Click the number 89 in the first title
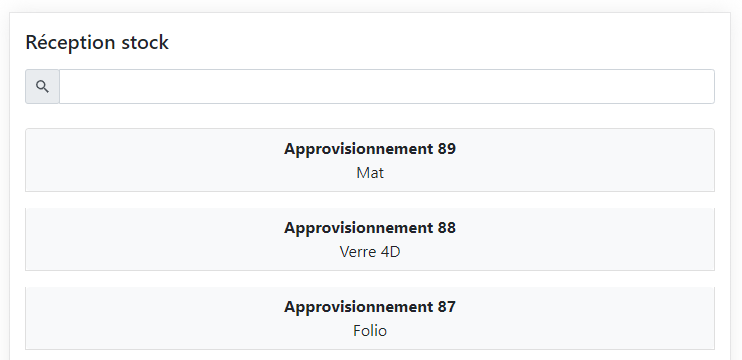Viewport: 742px width, 360px height. coord(447,149)
